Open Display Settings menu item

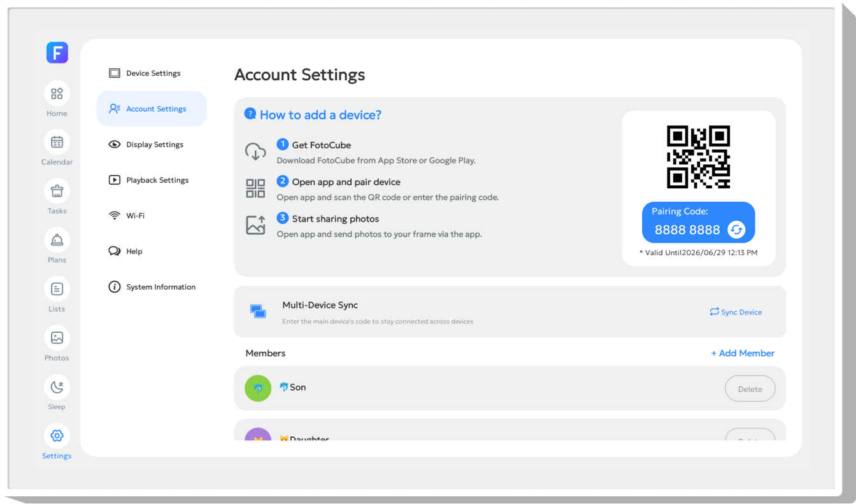152,144
